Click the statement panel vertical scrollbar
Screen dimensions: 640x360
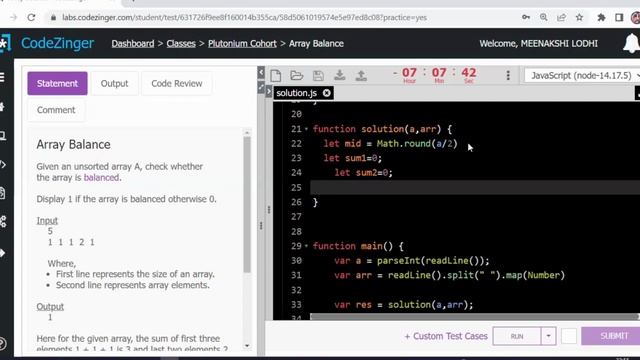coord(247,204)
